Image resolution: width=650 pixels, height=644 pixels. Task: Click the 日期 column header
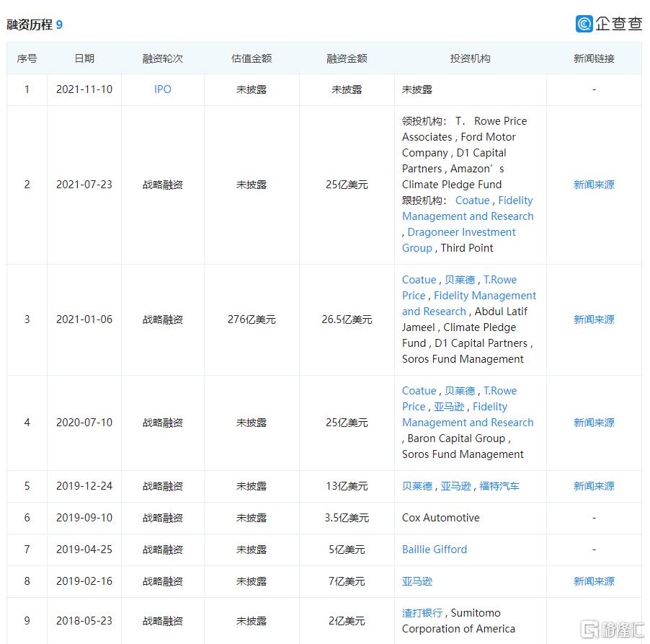coord(84,58)
